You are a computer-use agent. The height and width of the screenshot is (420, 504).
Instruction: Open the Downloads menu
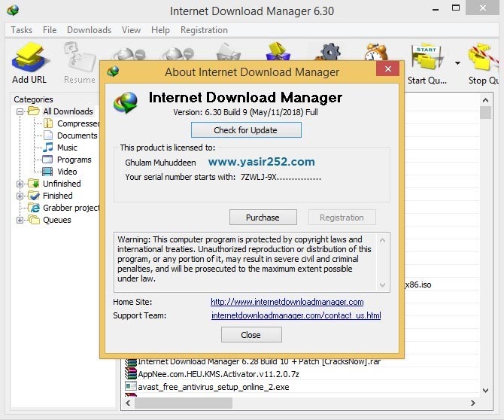tap(89, 30)
